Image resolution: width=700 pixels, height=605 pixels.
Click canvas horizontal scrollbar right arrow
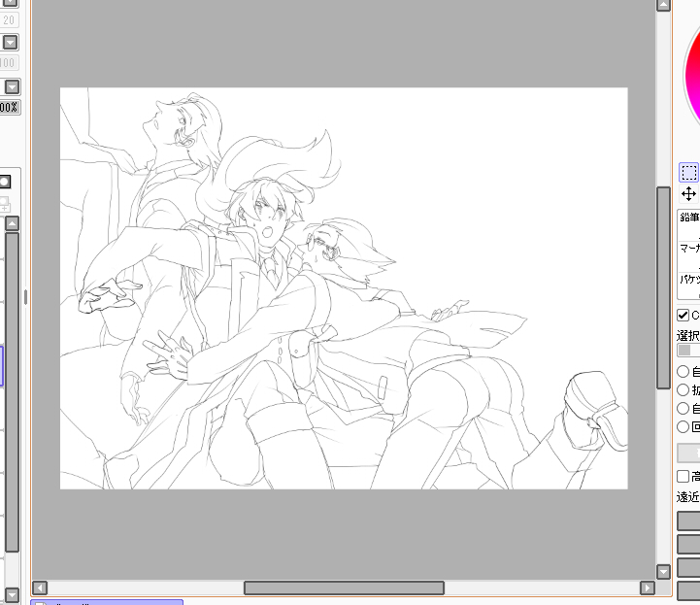point(648,588)
